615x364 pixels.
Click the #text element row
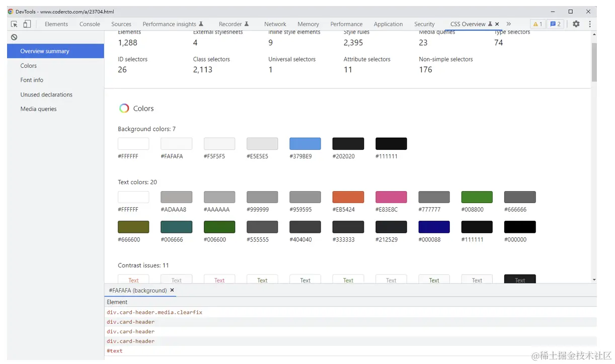pos(351,351)
